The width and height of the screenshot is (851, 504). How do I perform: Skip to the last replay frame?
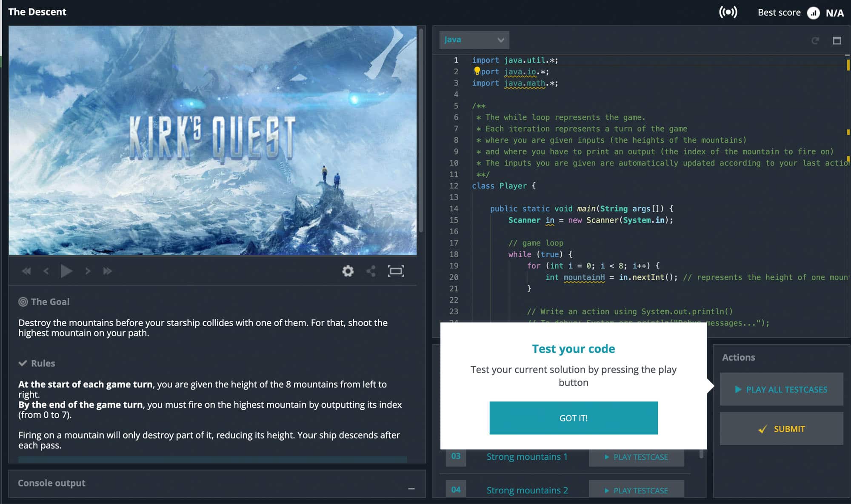[108, 271]
